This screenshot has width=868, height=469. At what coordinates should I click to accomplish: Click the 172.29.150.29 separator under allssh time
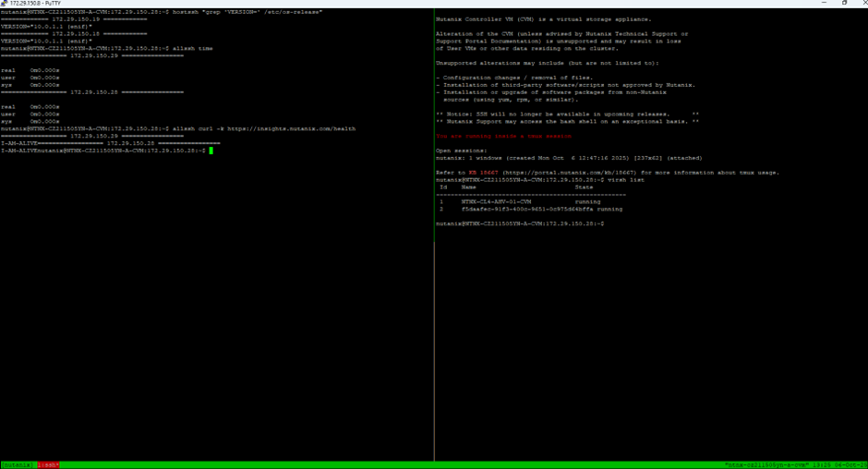pyautogui.click(x=92, y=56)
